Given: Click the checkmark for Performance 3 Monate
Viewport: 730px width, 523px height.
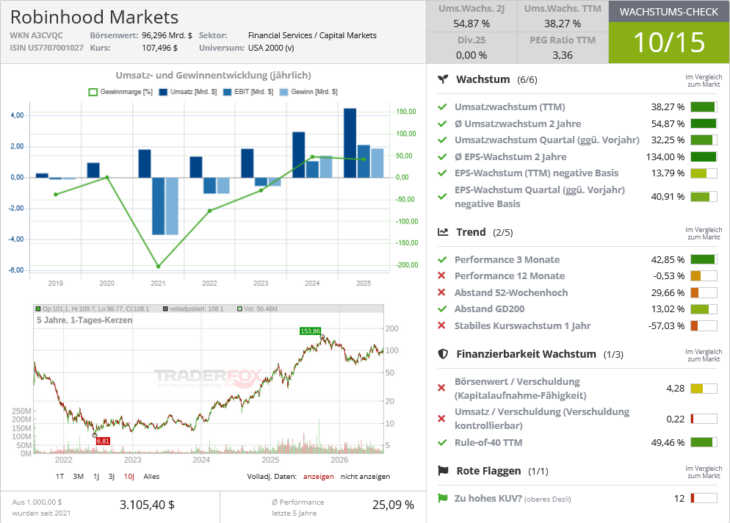Looking at the screenshot, I should pos(442,259).
